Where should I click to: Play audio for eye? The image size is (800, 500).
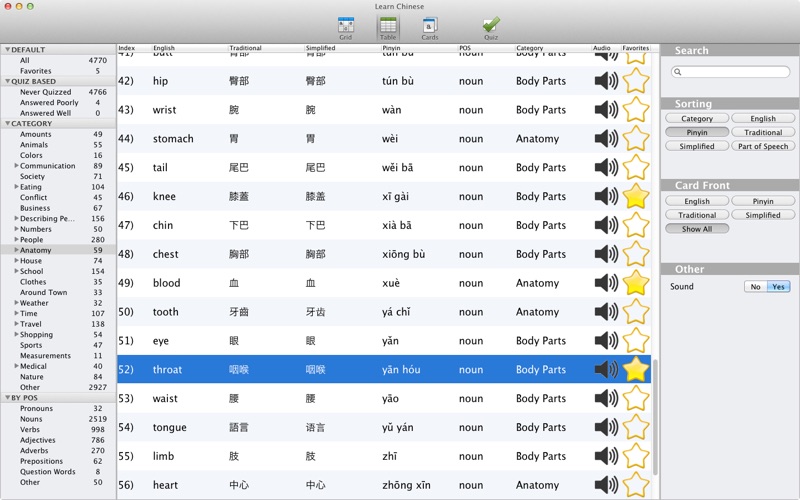[606, 340]
